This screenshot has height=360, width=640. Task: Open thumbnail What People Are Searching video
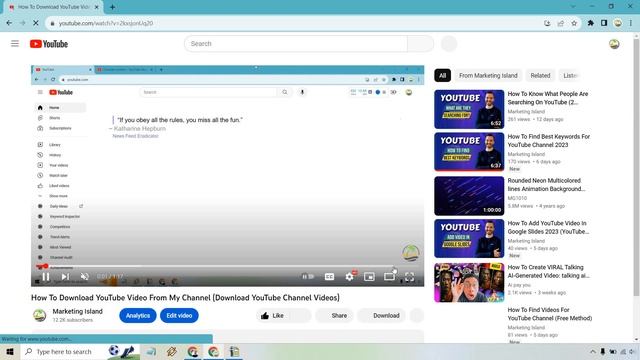click(x=469, y=109)
